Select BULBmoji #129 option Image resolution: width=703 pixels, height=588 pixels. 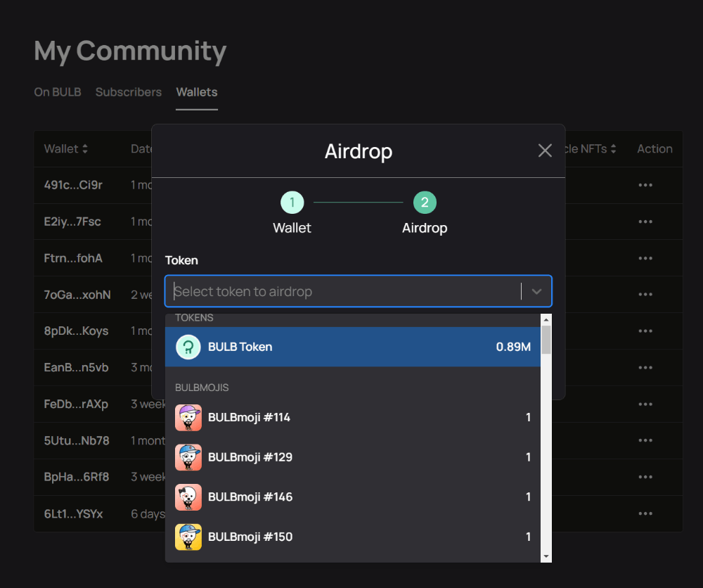(353, 457)
